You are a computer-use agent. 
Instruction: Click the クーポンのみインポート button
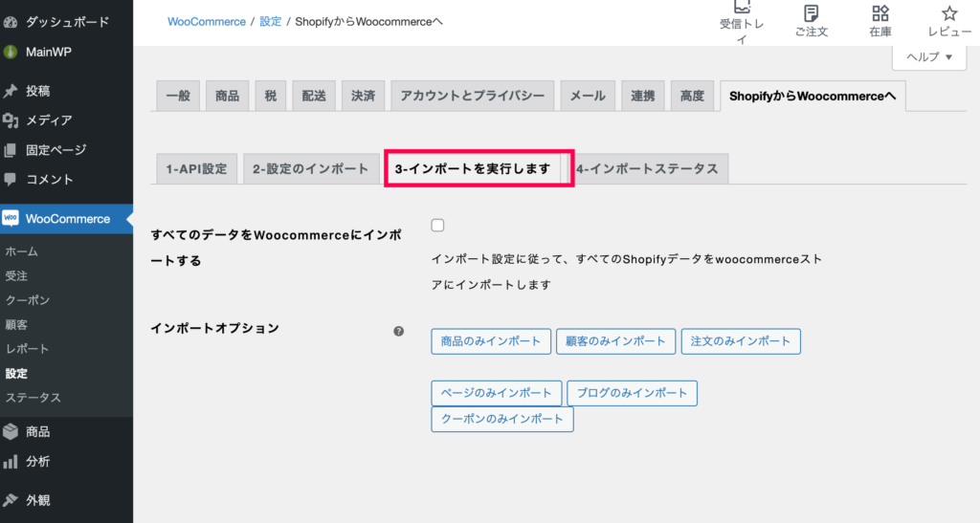click(x=502, y=420)
